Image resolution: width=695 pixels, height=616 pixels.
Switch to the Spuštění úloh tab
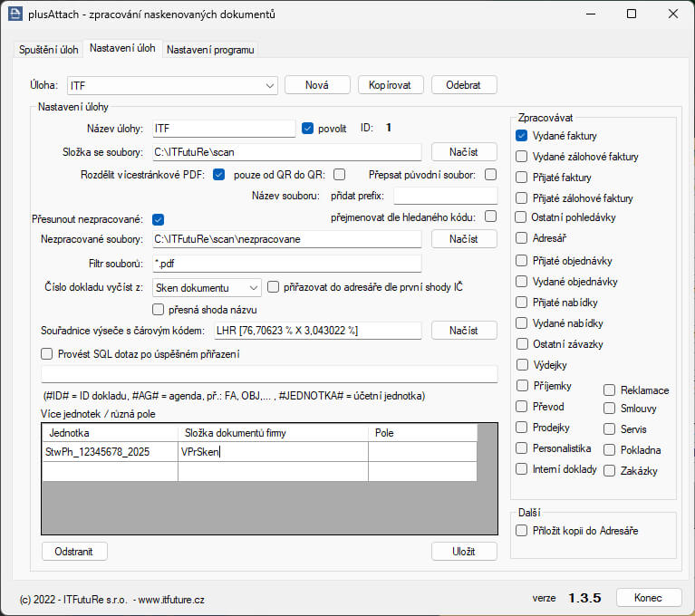[49, 49]
